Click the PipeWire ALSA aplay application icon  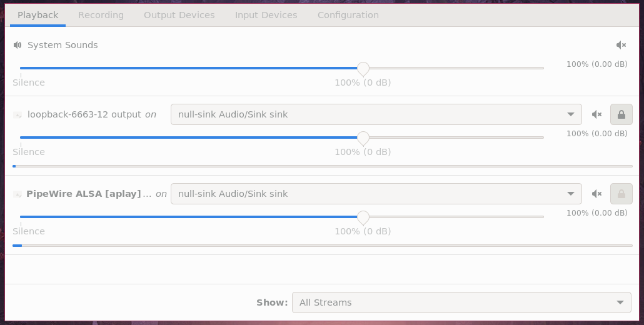(18, 194)
